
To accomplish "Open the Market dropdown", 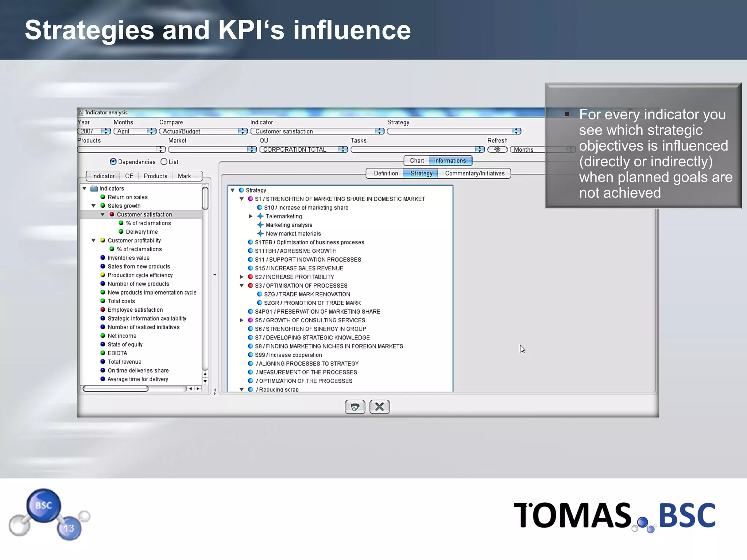I will click(x=213, y=149).
